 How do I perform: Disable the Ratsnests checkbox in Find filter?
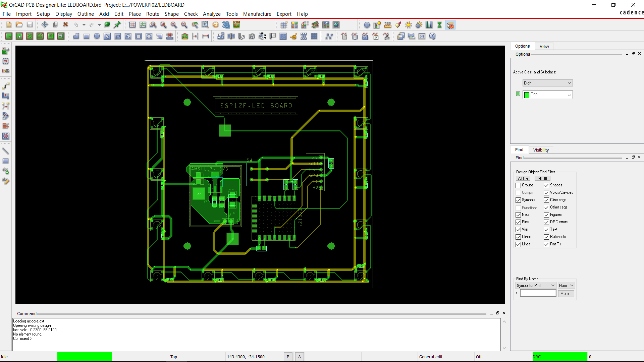click(547, 236)
